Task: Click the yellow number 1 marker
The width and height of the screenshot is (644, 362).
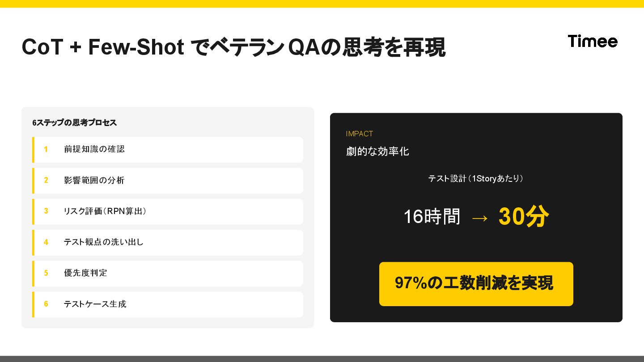Action: [x=46, y=149]
